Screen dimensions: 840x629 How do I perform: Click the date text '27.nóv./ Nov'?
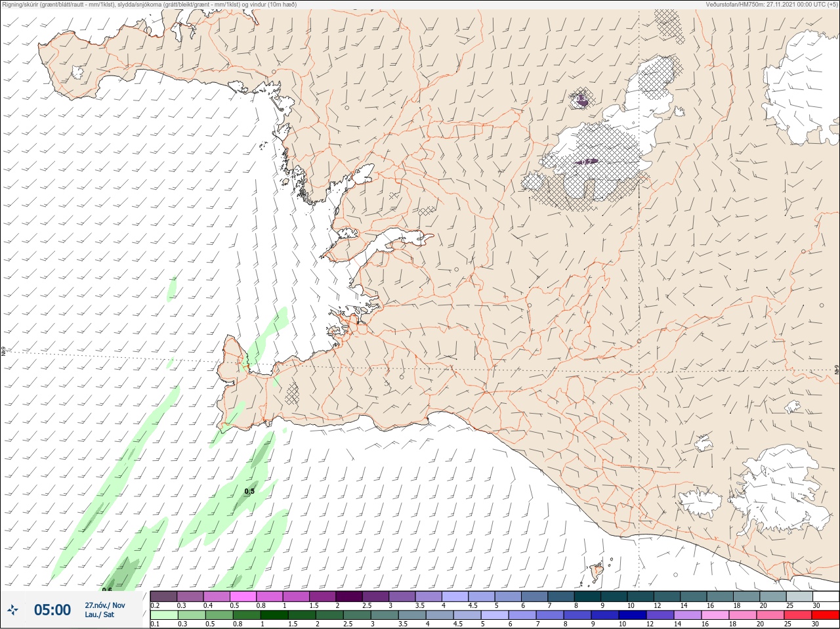[105, 605]
